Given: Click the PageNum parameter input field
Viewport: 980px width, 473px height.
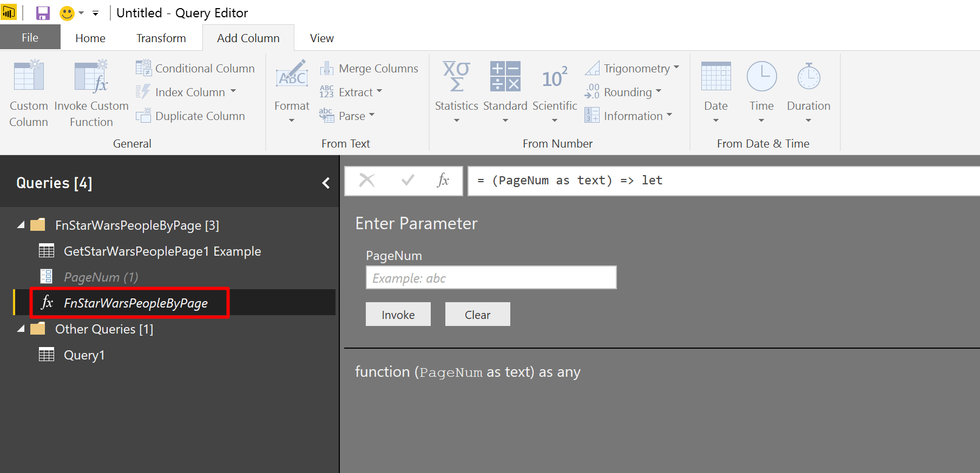Looking at the screenshot, I should (x=491, y=277).
